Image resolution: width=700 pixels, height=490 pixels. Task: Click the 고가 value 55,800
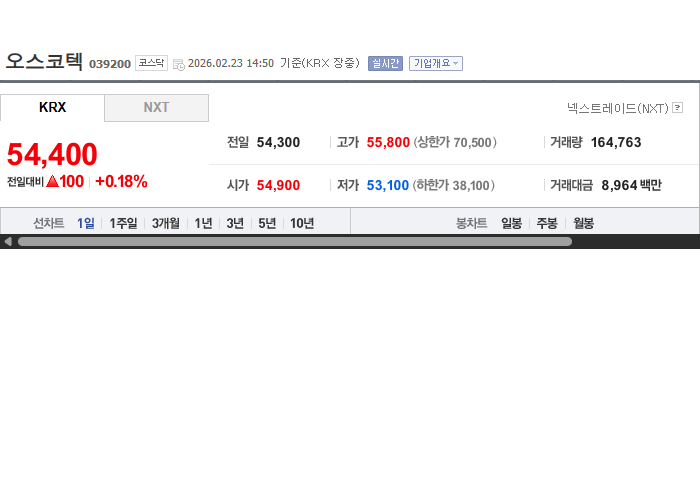point(388,142)
